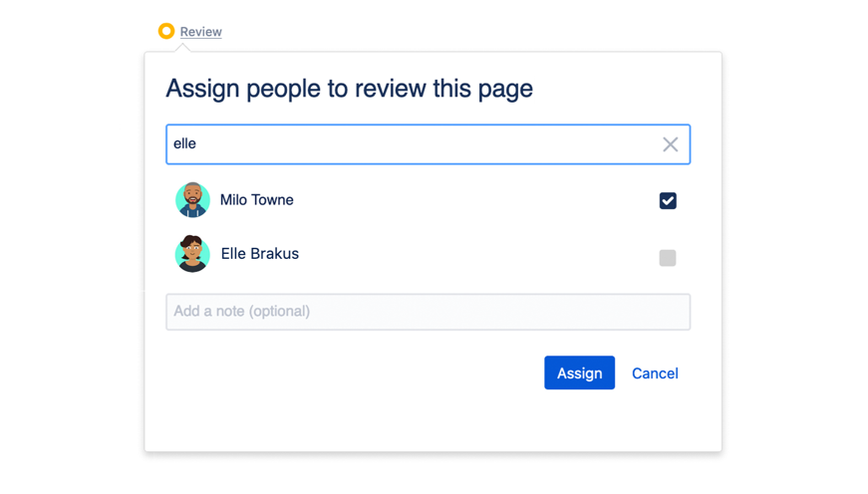Click Milo Towne's avatar picture
This screenshot has width=868, height=494.
pos(192,200)
